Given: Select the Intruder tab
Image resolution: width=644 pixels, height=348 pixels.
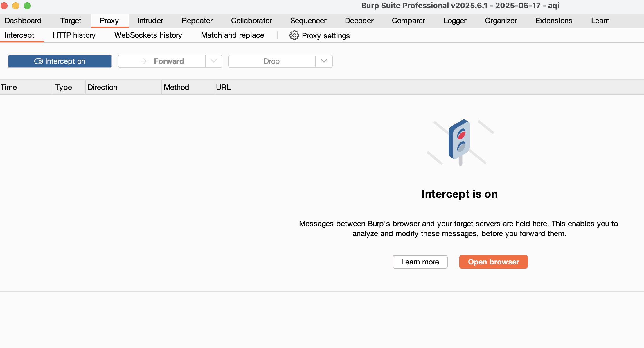Looking at the screenshot, I should tap(150, 21).
